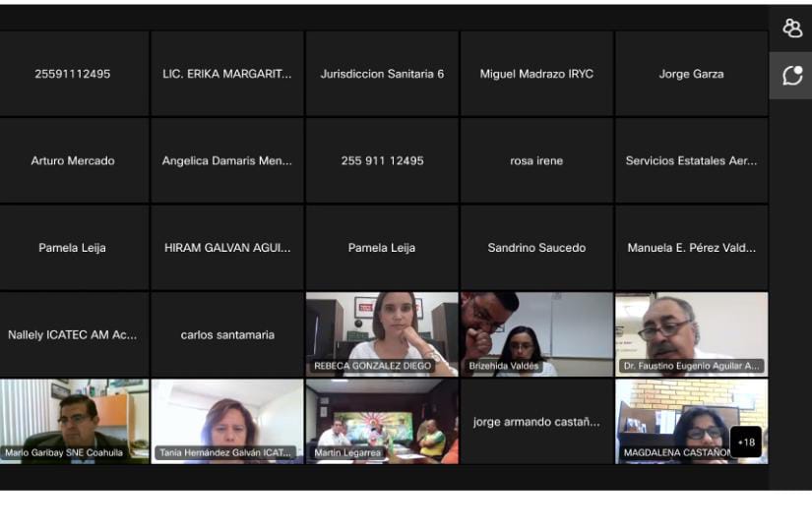Select Martin Legarrea's video tile
This screenshot has height=531, width=812.
pos(382,420)
